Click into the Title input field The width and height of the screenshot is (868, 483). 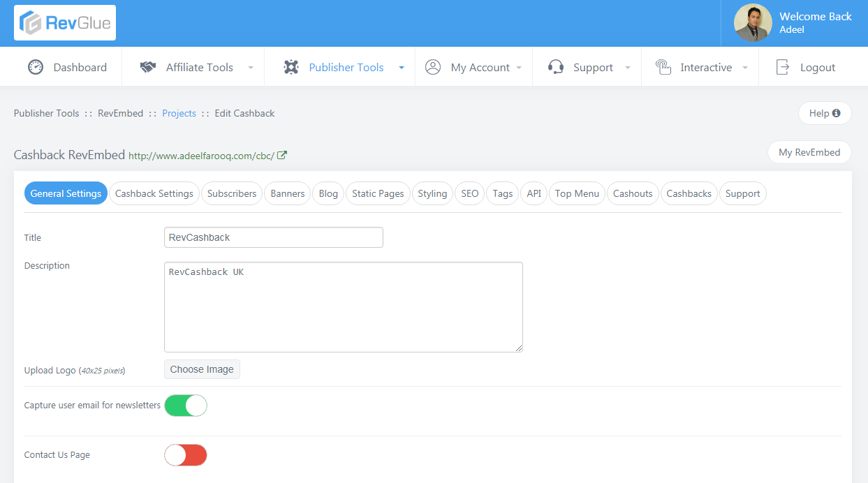[x=274, y=237]
